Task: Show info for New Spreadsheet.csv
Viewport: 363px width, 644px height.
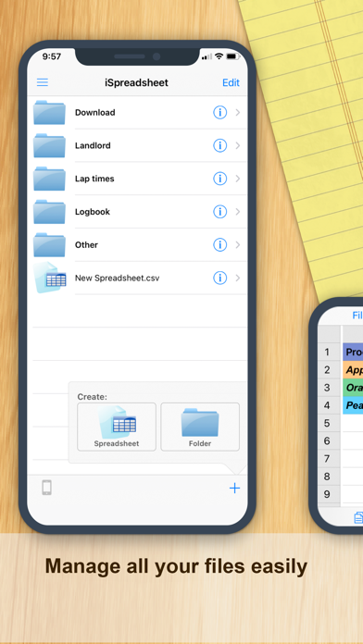Action: click(x=220, y=279)
